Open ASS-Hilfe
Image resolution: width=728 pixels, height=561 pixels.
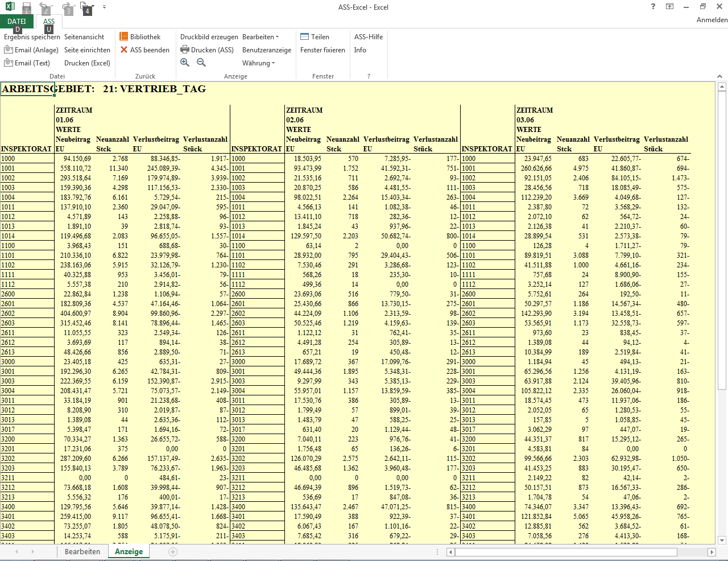pos(369,37)
